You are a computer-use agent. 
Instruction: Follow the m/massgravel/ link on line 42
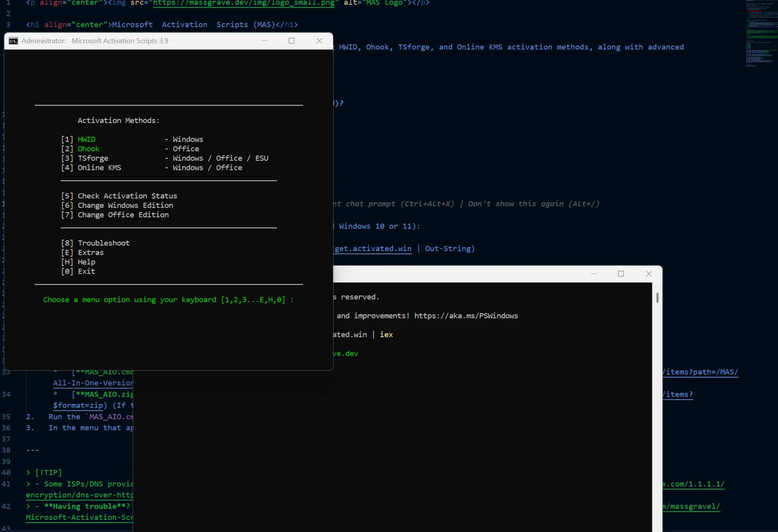pos(692,506)
